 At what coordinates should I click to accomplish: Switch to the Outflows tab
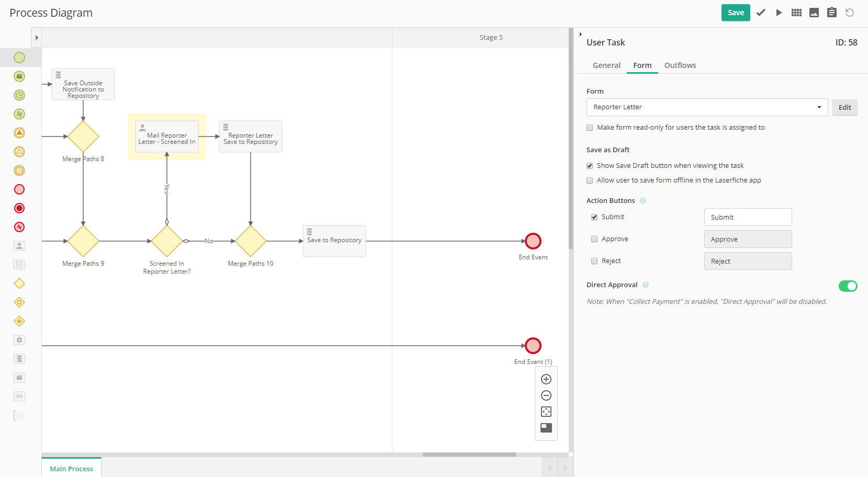680,65
